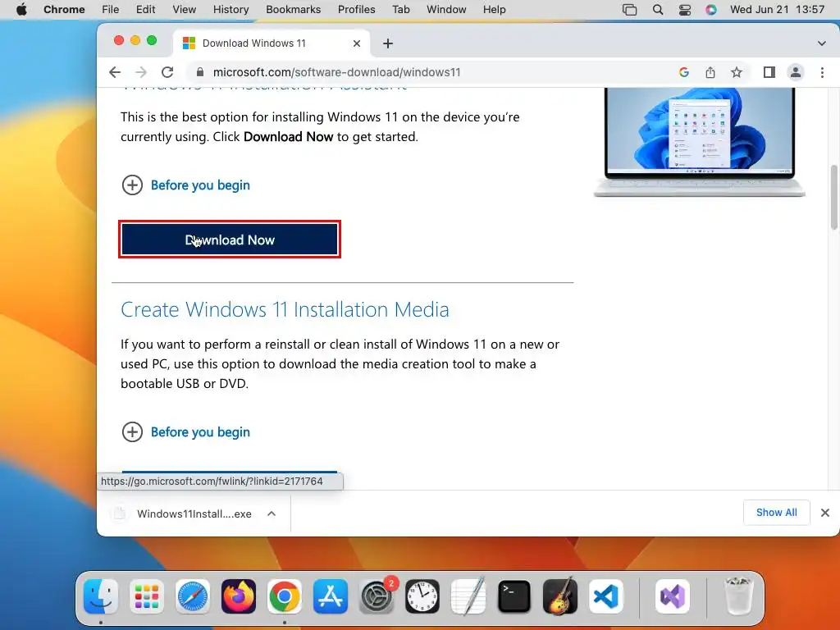Open the Help menu
The height and width of the screenshot is (630, 840).
point(494,10)
